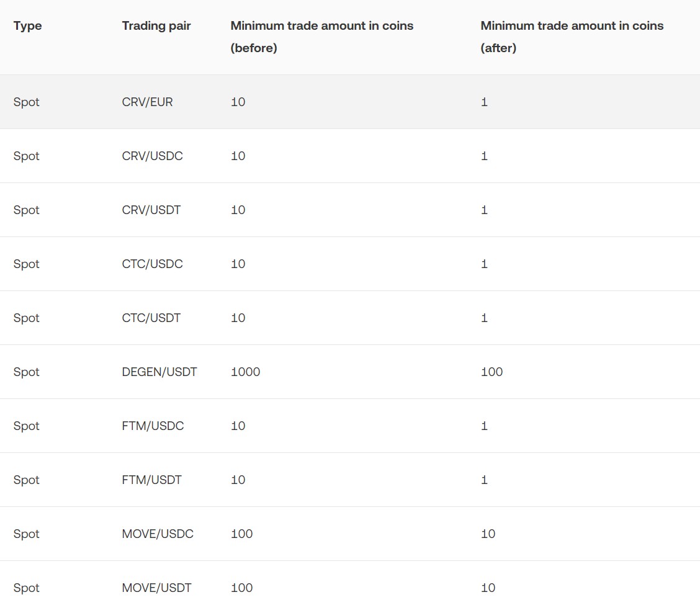Click 'Spot' in the CTC/USDT row
This screenshot has height=605, width=700.
[x=26, y=318]
